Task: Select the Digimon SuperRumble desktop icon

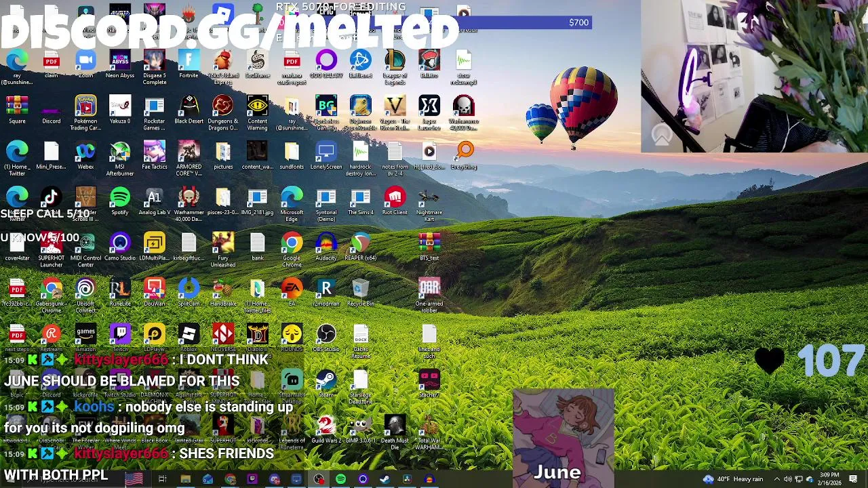Action: pyautogui.click(x=360, y=113)
